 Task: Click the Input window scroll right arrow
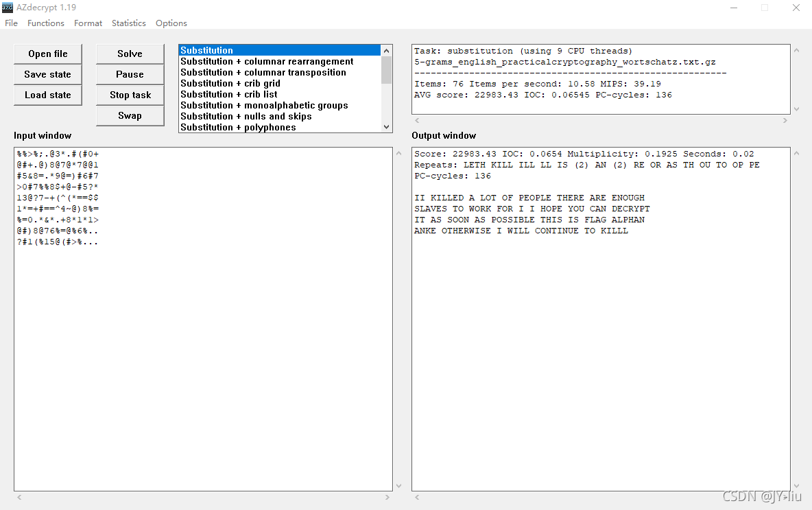tap(387, 498)
